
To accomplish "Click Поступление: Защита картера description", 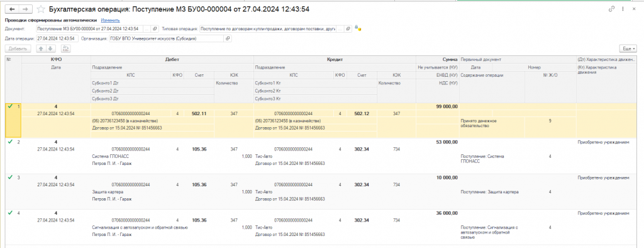I will pyautogui.click(x=489, y=192).
